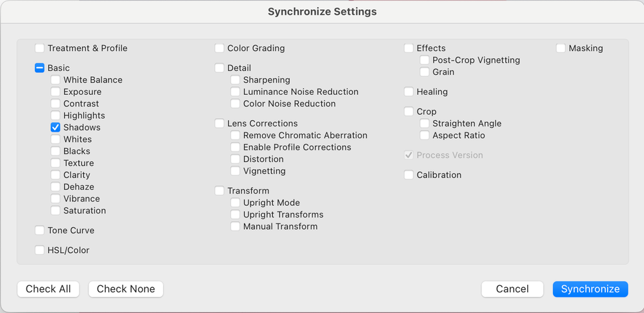
Task: Check the Exposure setting
Action: point(55,92)
